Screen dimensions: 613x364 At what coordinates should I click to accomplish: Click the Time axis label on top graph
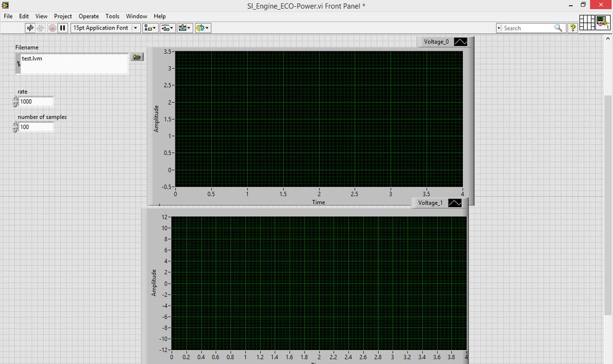(318, 202)
